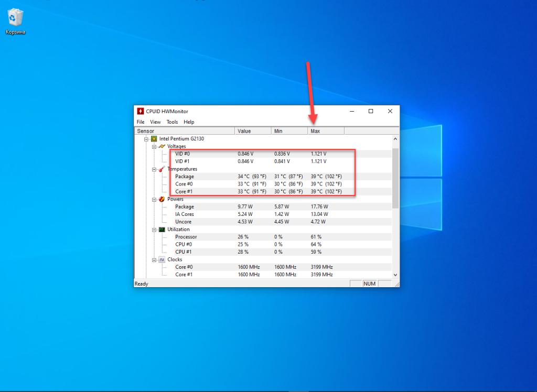This screenshot has height=392, width=537.
Task: Click the 34 °C (93 °F) package temperature
Action: tap(252, 176)
